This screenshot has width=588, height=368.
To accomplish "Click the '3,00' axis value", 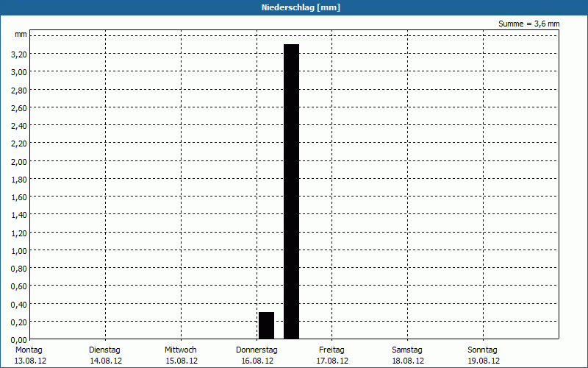I will click(19, 72).
